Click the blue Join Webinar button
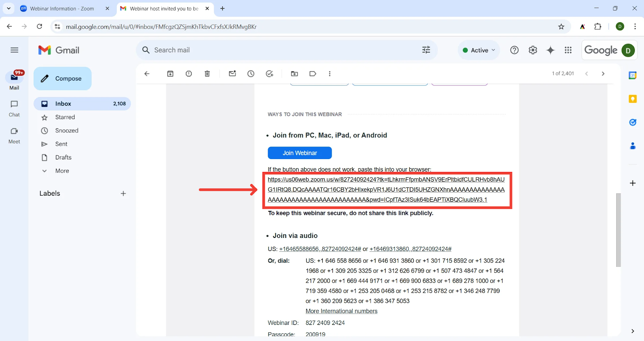 [x=299, y=153]
